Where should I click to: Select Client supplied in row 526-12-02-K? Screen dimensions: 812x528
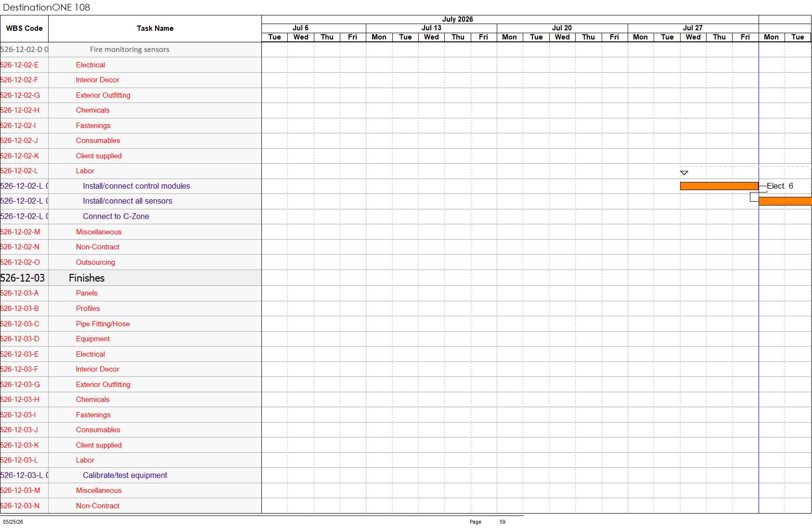[99, 156]
